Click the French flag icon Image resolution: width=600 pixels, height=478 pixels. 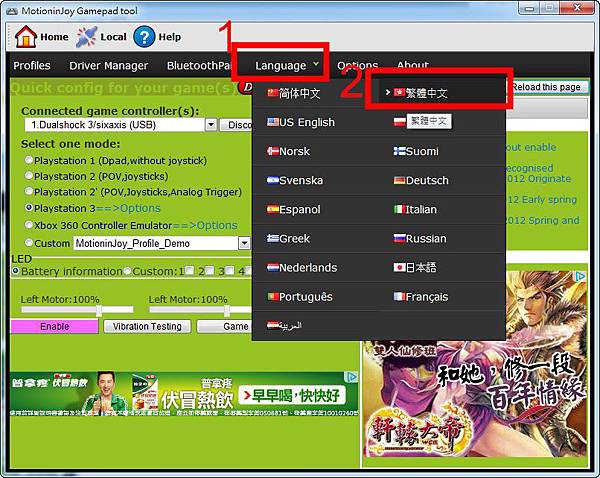(x=399, y=297)
